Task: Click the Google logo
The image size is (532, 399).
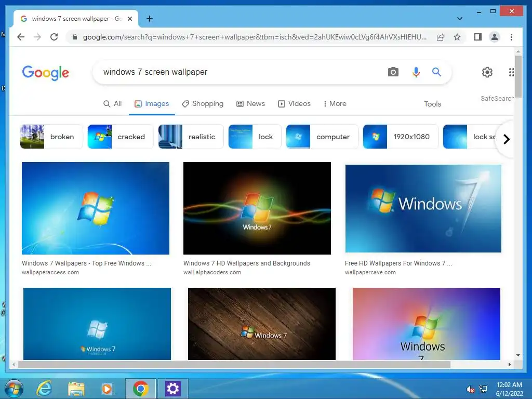Action: [x=46, y=73]
